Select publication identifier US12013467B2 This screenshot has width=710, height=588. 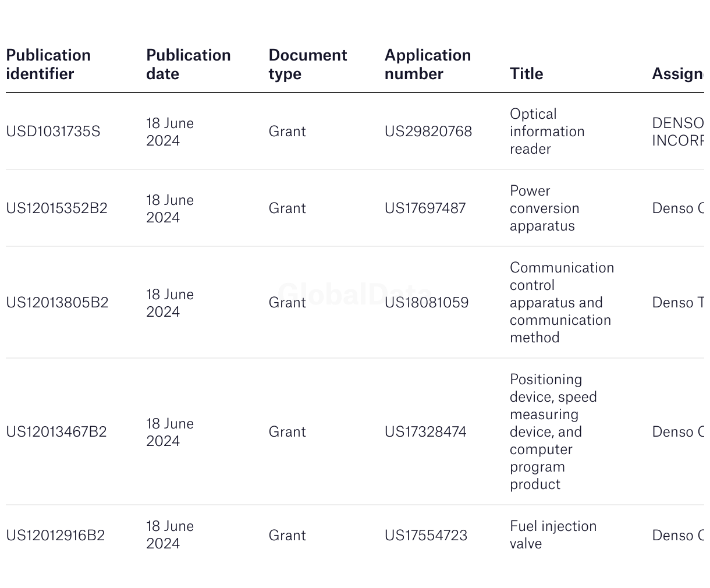pyautogui.click(x=56, y=432)
